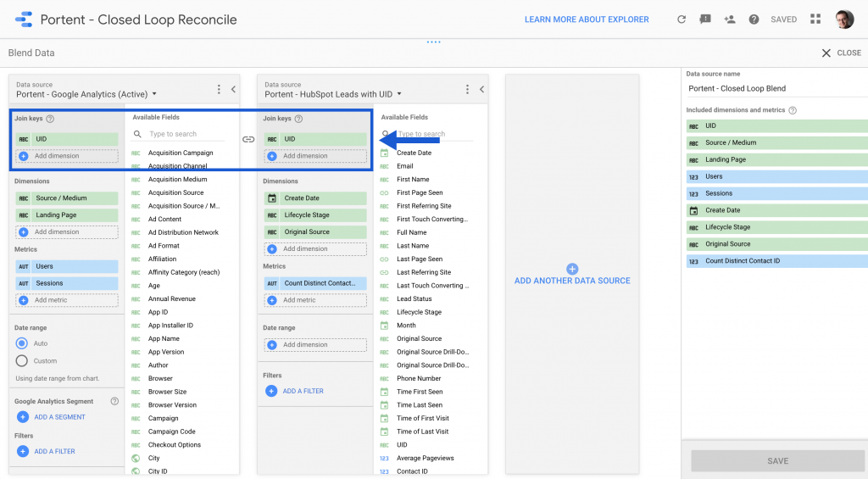
Task: Select the Lifecycle Stage dimension chip in HubSpot
Action: click(315, 214)
